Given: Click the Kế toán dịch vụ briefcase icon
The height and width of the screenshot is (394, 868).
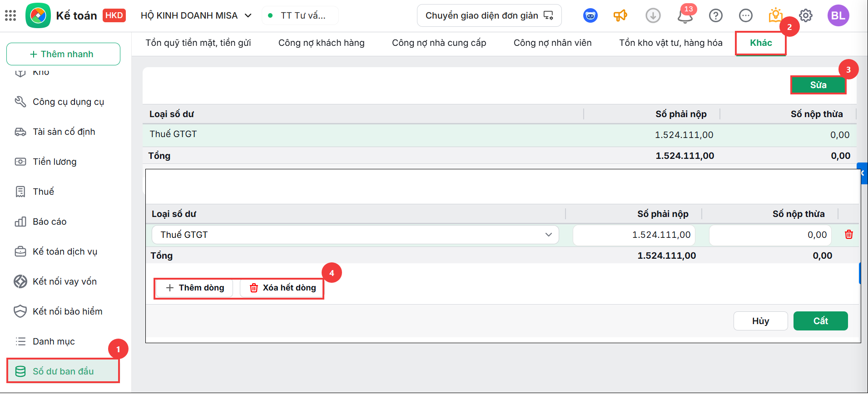Looking at the screenshot, I should tap(20, 251).
